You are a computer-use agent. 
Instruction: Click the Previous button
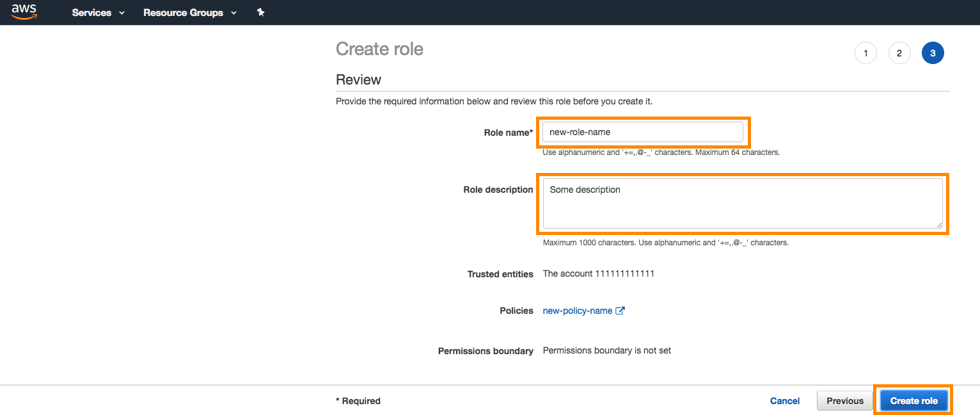(x=844, y=401)
